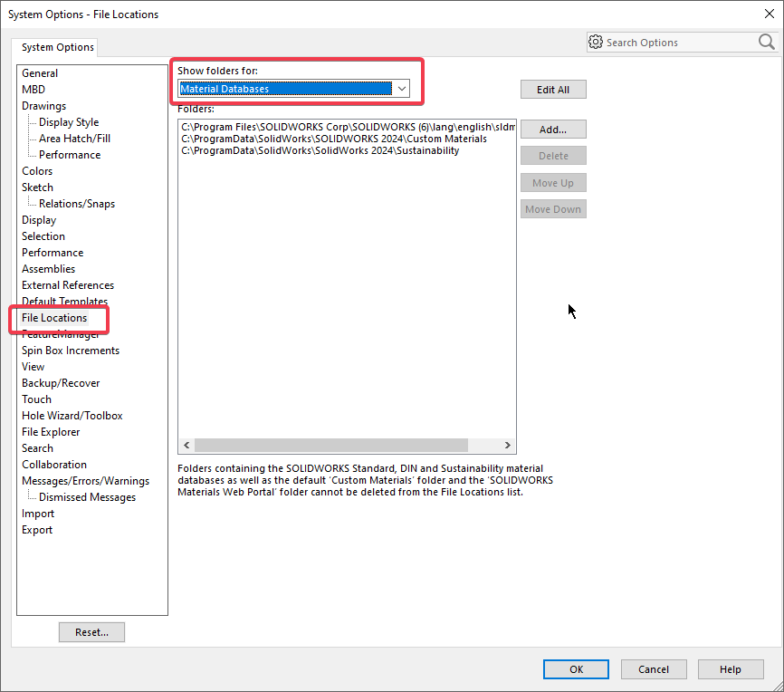Click the folders list right scroll arrow
Viewport: 784px width, 692px height.
[x=507, y=446]
